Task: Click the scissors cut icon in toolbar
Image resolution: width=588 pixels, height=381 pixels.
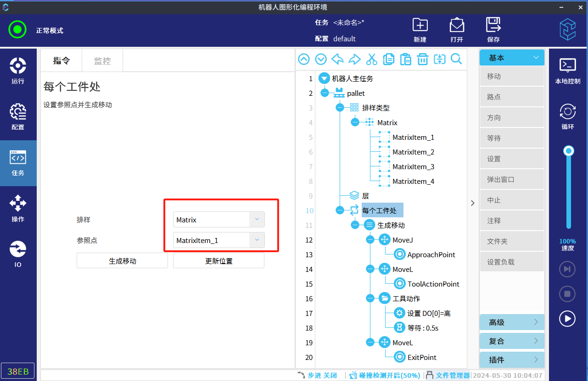Action: coord(372,59)
